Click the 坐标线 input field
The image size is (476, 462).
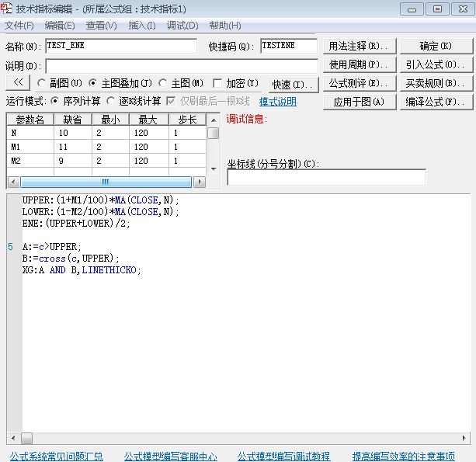point(326,177)
